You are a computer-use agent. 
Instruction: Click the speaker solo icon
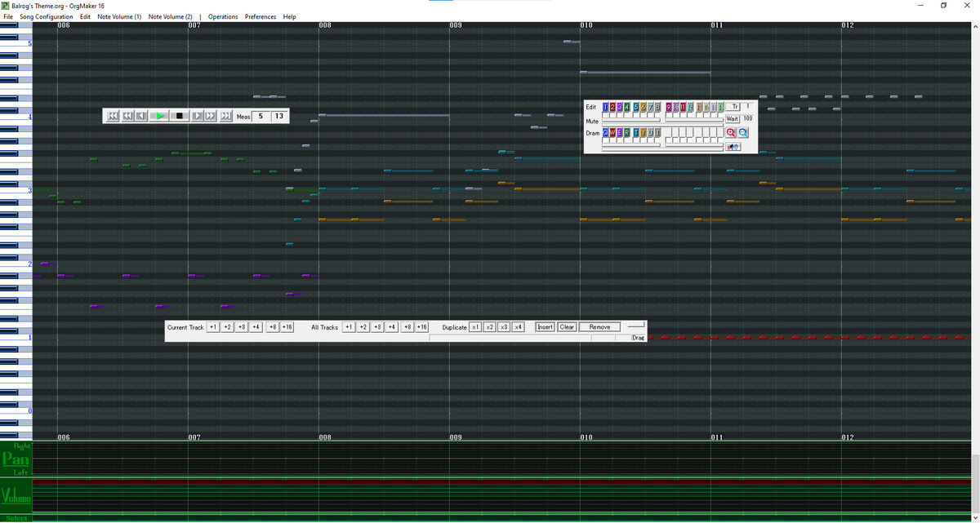click(734, 147)
